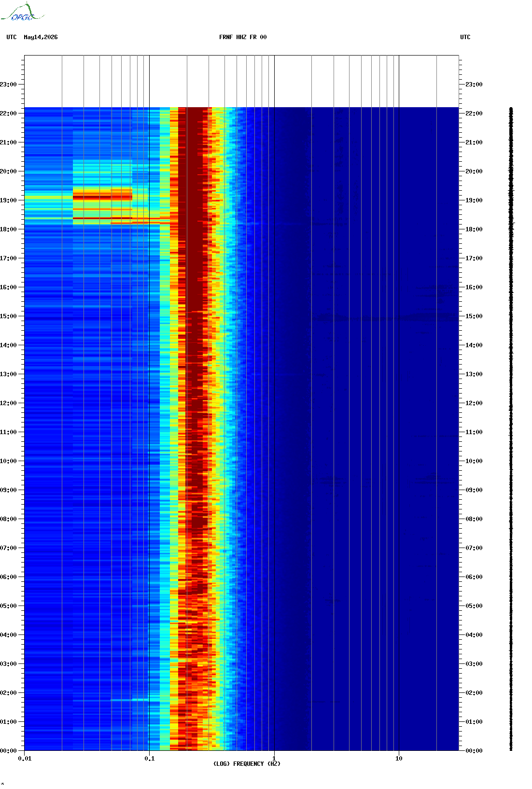Image resolution: width=532 pixels, height=789 pixels.
Task: Click the OFGC logo in the corner
Action: coord(22,12)
